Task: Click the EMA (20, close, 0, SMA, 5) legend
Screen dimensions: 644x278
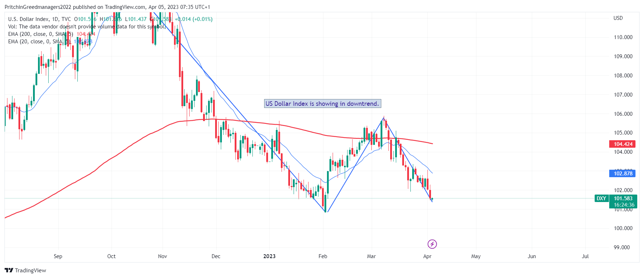Action: coord(39,42)
